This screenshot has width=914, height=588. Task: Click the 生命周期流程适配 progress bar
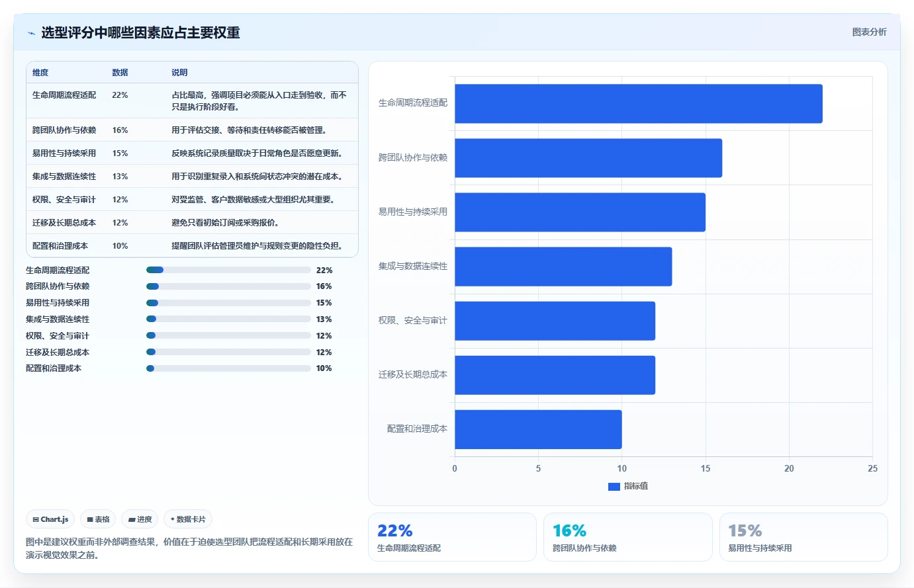[228, 270]
